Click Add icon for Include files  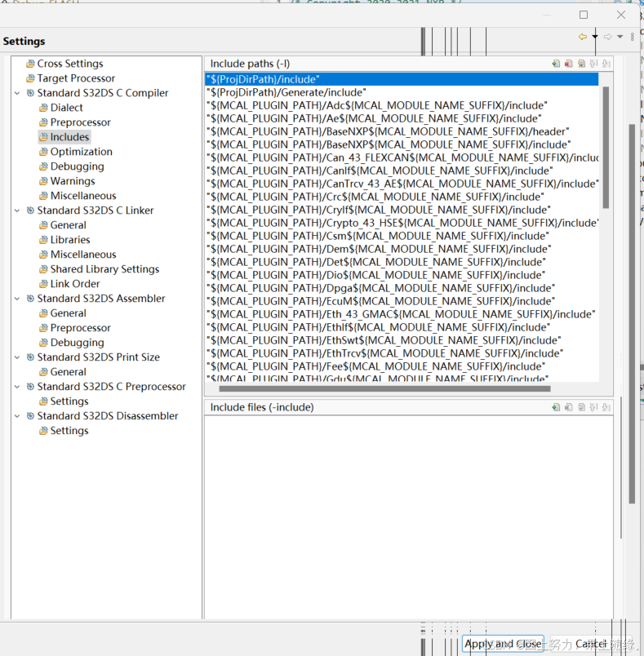556,407
